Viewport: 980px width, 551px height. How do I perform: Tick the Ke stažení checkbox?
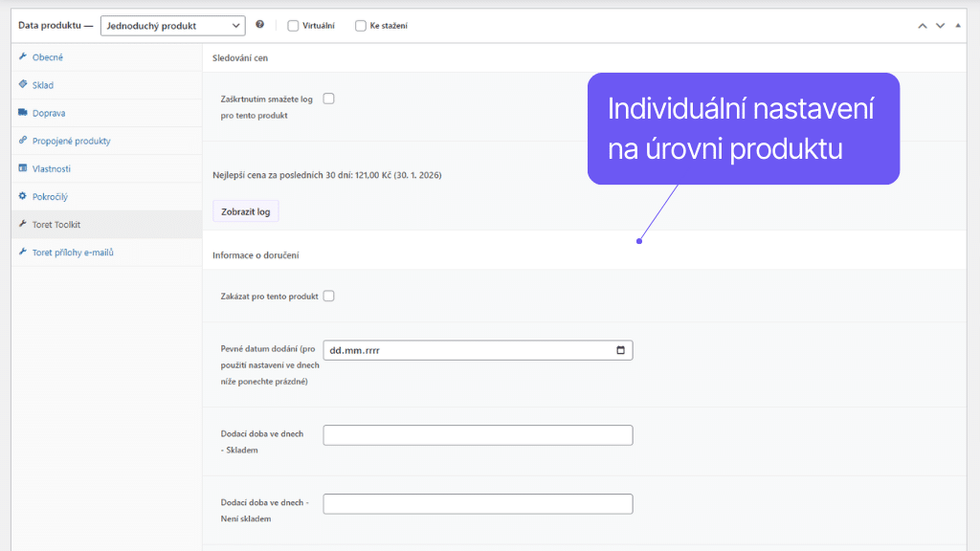361,26
